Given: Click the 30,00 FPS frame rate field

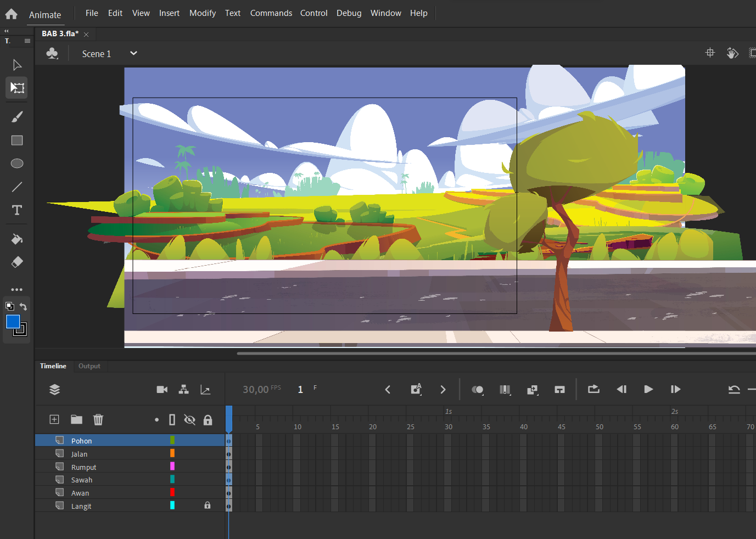Looking at the screenshot, I should point(261,389).
